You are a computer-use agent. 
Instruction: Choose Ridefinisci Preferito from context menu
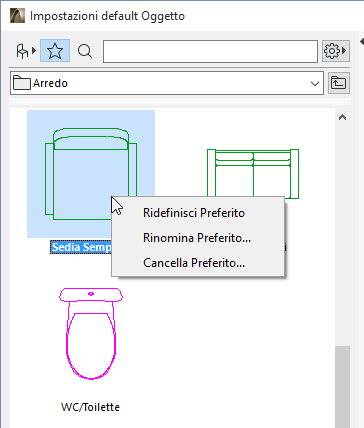[x=198, y=213]
